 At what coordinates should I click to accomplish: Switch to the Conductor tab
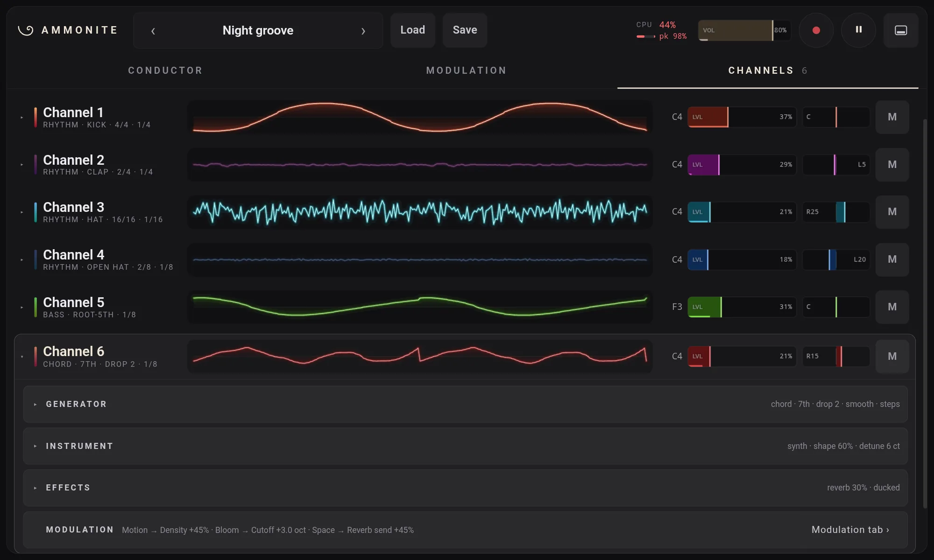165,70
